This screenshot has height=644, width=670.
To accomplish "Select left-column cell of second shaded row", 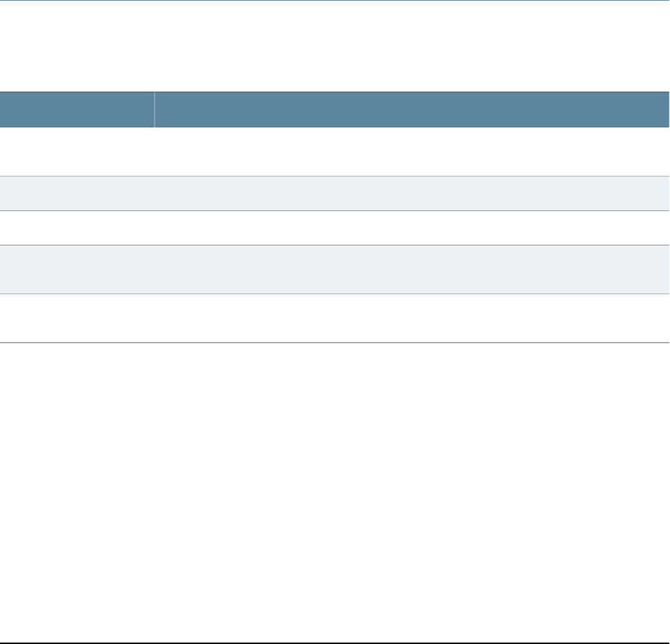I will [x=77, y=269].
